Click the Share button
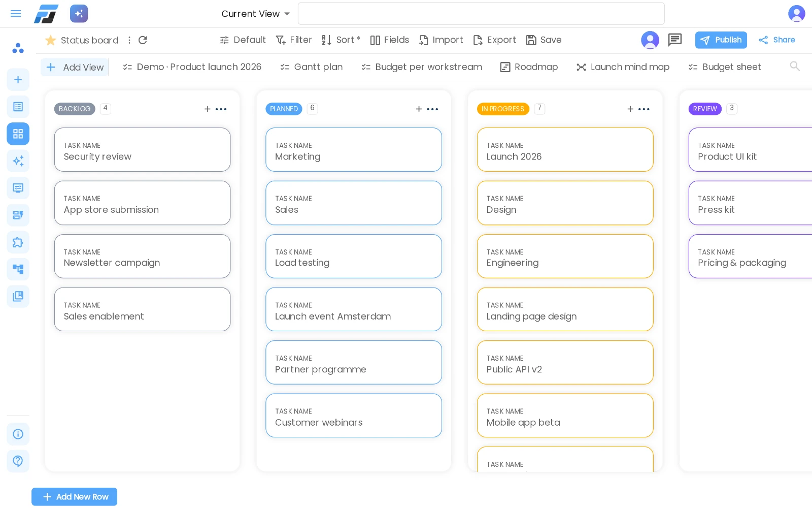812x508 pixels. tap(777, 40)
